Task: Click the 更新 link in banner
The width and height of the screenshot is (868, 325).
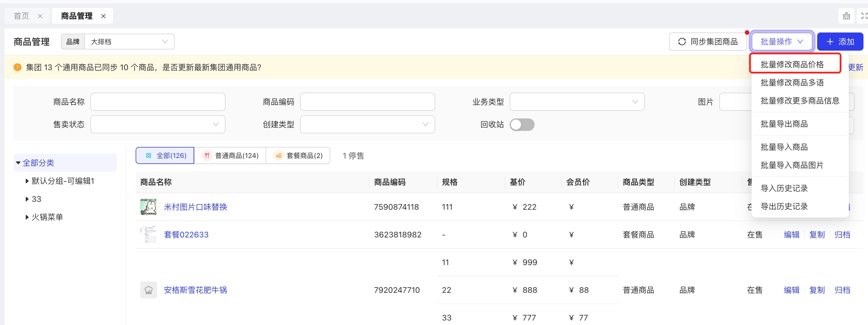Action: 856,68
